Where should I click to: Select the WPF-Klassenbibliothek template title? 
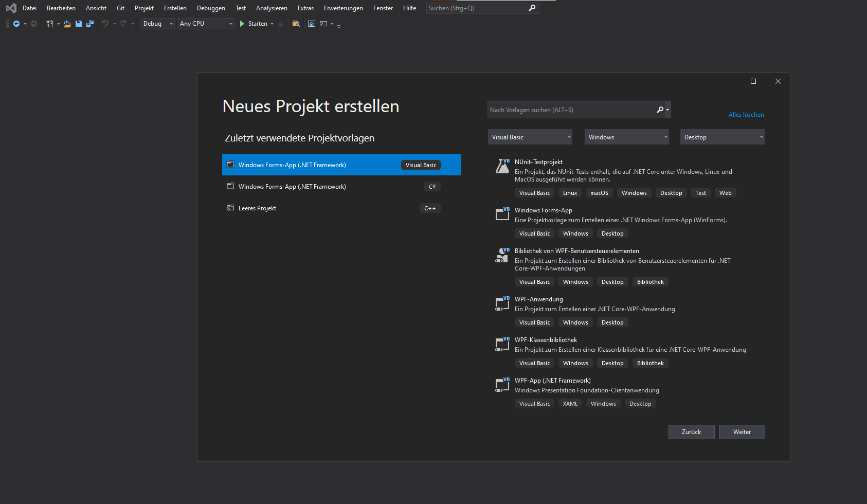(546, 340)
